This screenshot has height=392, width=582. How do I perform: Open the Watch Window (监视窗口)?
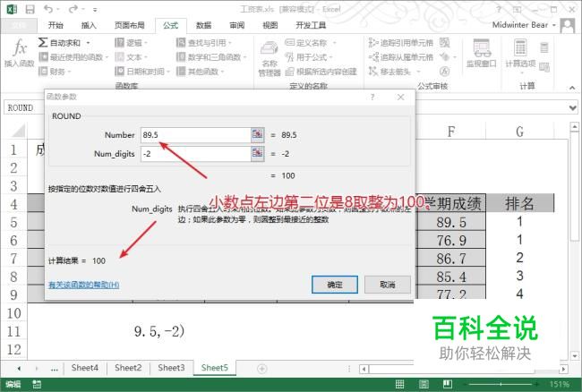(481, 54)
